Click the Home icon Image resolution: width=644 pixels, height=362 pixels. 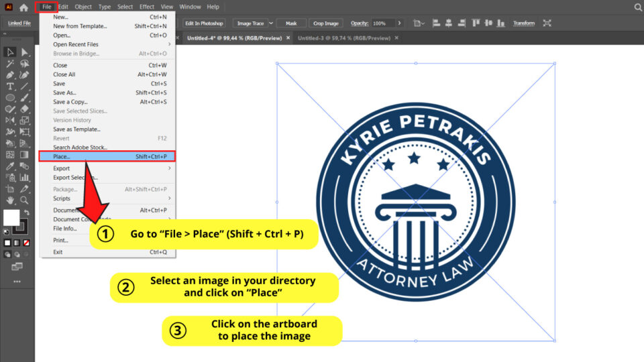24,7
